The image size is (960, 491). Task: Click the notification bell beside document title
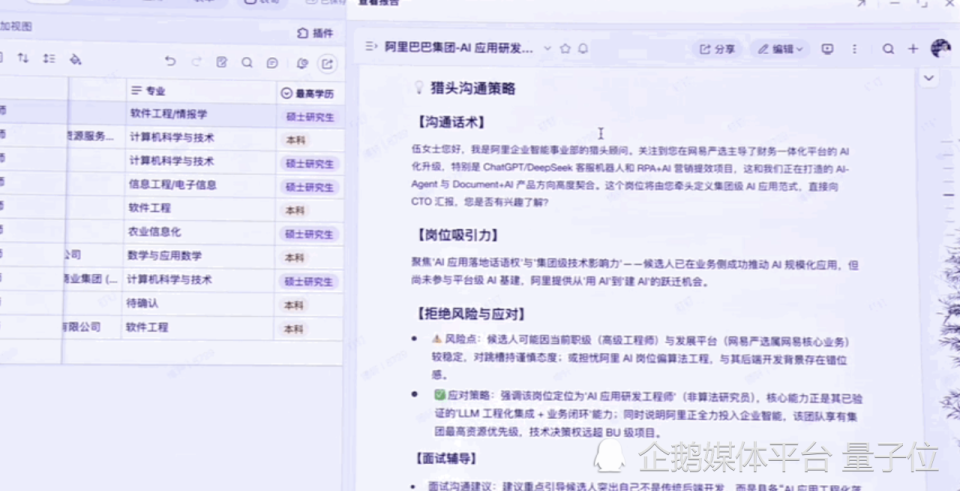(583, 48)
